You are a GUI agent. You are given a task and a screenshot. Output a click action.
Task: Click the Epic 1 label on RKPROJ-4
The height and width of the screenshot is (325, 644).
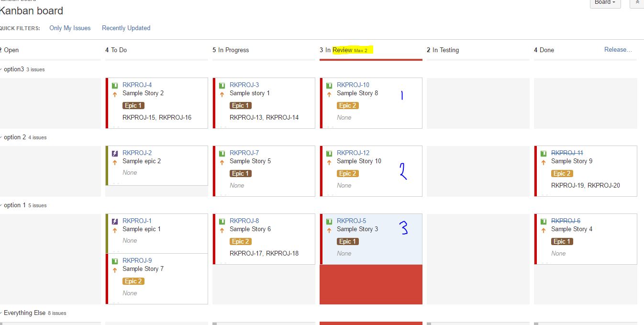click(x=133, y=106)
